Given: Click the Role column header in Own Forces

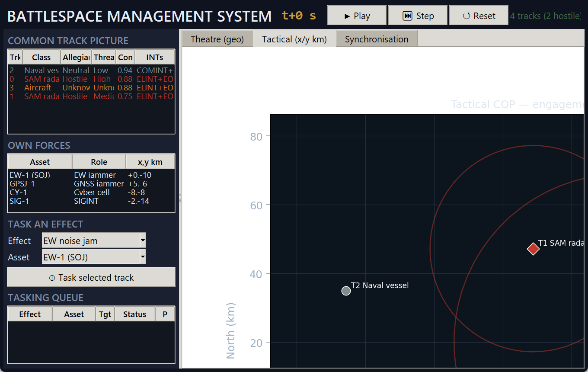Looking at the screenshot, I should coord(99,162).
